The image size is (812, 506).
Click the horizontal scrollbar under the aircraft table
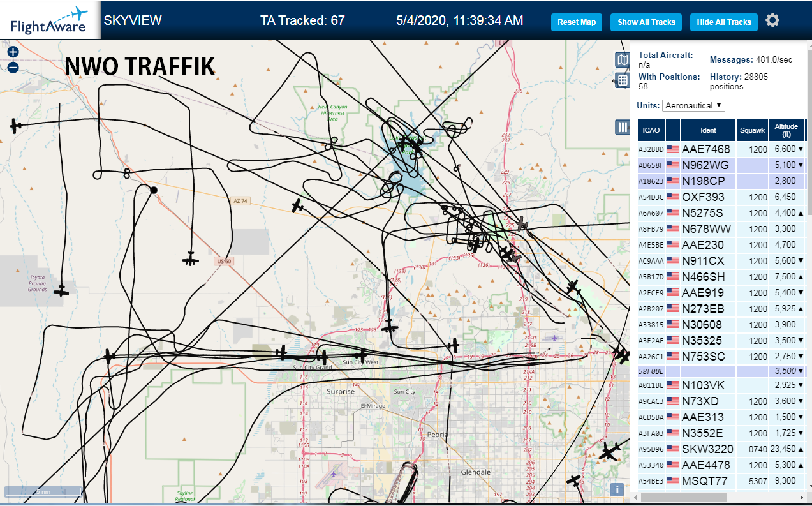point(684,497)
